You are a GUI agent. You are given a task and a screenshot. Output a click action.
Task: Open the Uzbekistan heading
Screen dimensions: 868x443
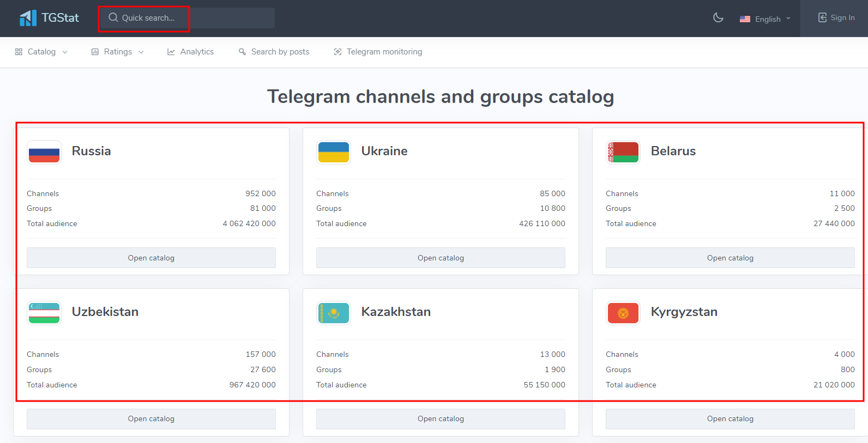coord(105,312)
